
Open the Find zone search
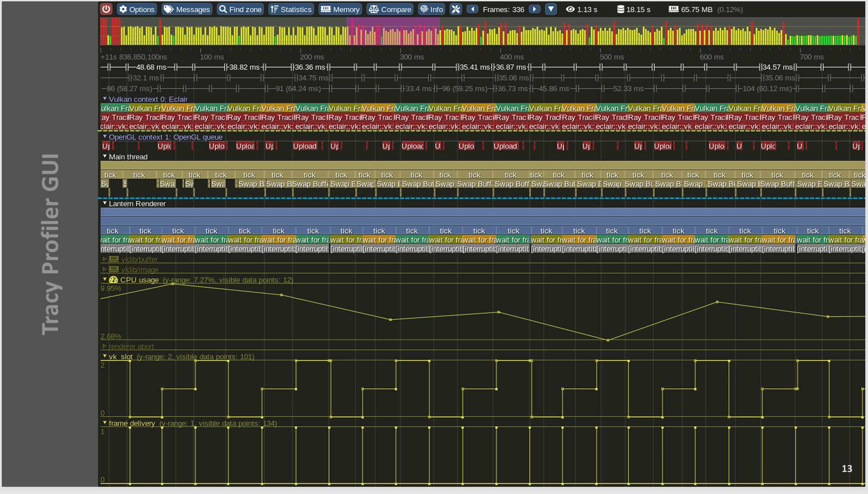(x=240, y=9)
